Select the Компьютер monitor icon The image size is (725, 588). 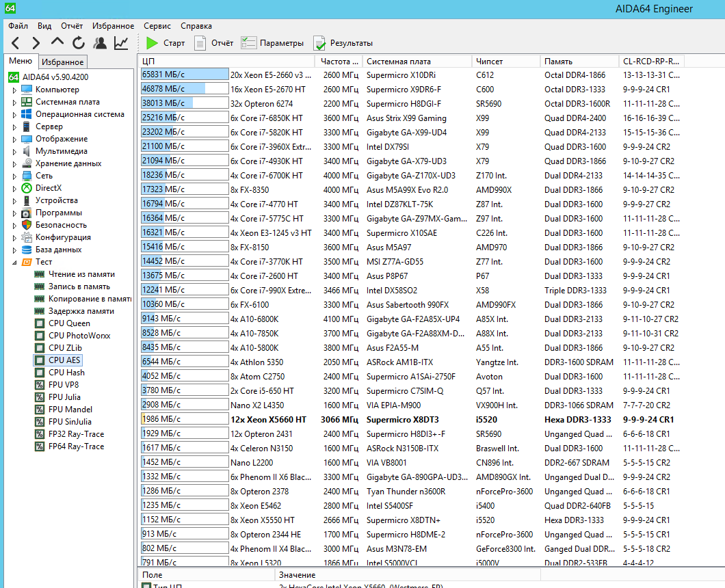point(27,89)
